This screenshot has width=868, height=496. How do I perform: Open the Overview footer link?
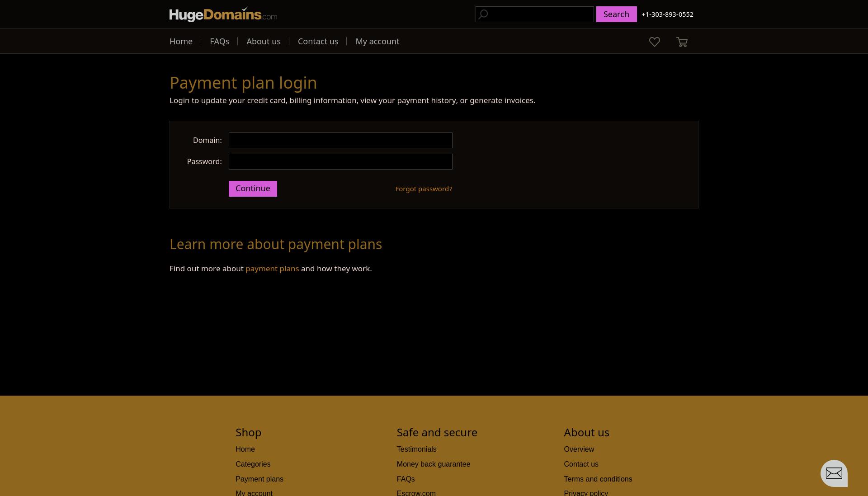click(x=579, y=449)
